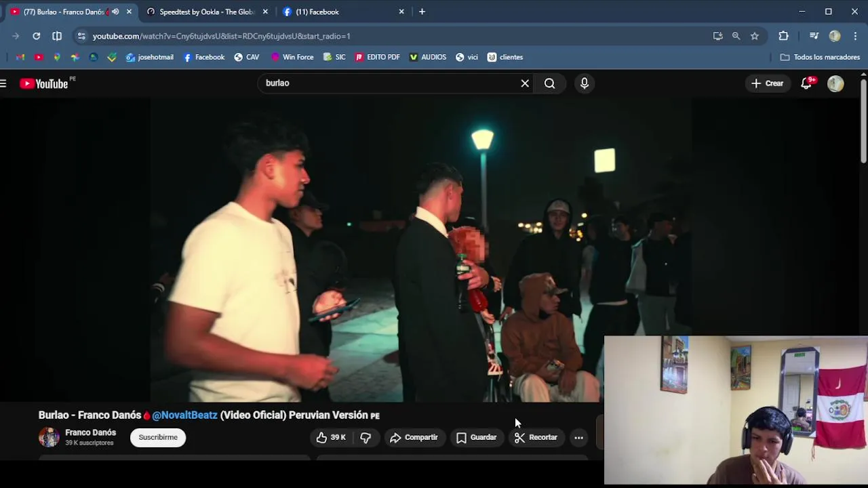Image resolution: width=868 pixels, height=488 pixels.
Task: Open Chrome three-dot menu
Action: pyautogui.click(x=855, y=36)
